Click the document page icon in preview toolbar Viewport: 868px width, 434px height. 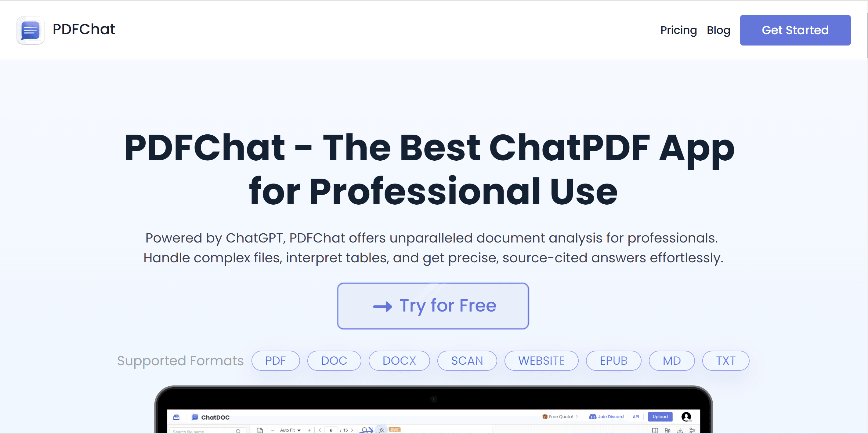(x=259, y=430)
